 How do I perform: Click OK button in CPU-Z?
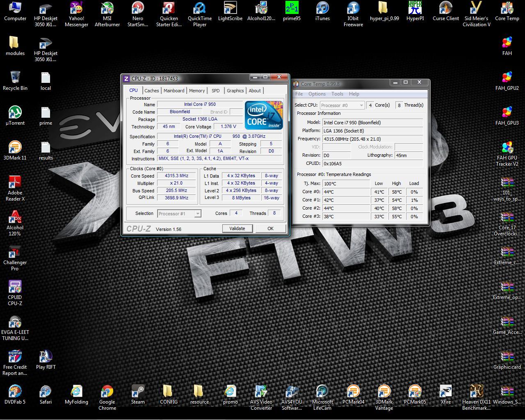[270, 228]
